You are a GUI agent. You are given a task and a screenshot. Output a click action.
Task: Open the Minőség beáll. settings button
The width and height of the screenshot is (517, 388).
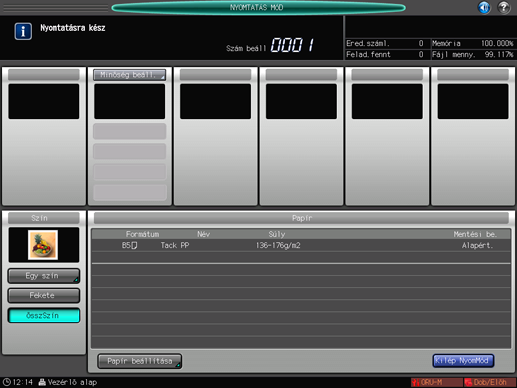click(x=129, y=75)
